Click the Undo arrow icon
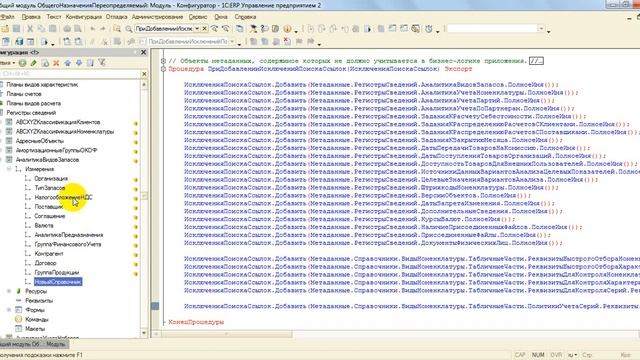The height and width of the screenshot is (360, 640). [93, 29]
